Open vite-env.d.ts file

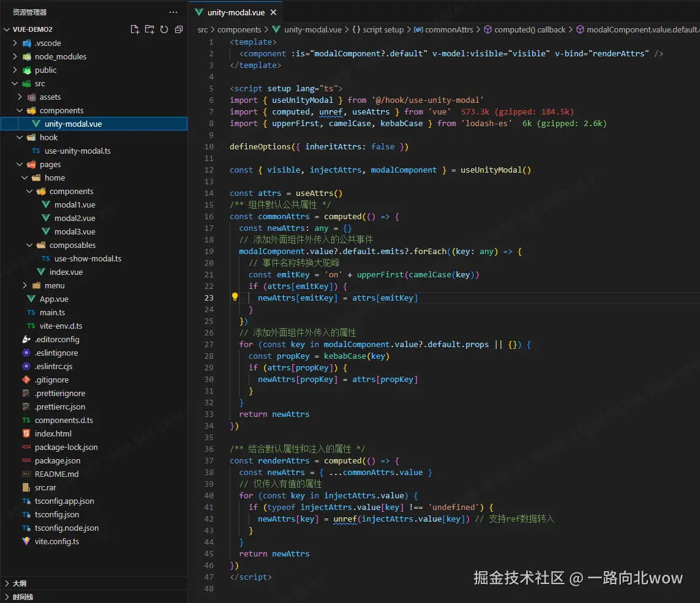94,326
